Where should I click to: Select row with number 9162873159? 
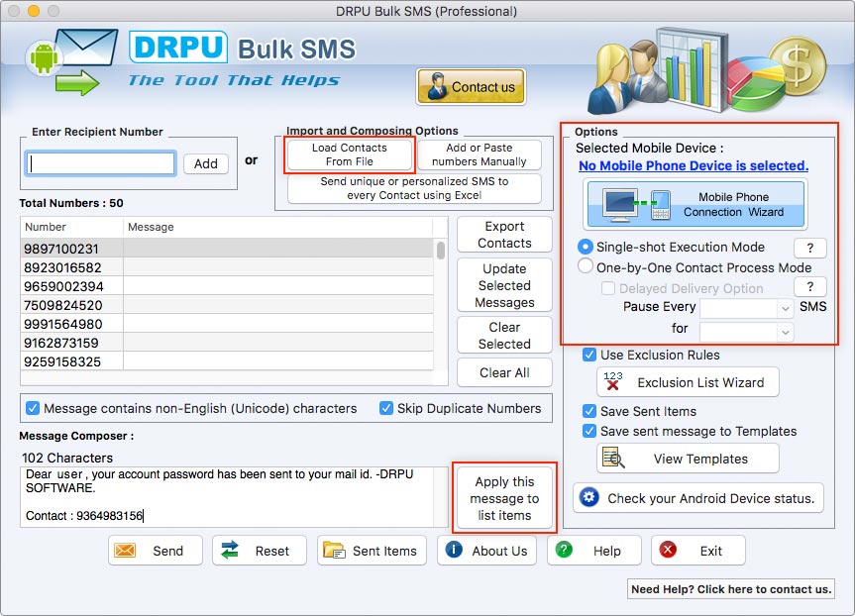[x=228, y=343]
